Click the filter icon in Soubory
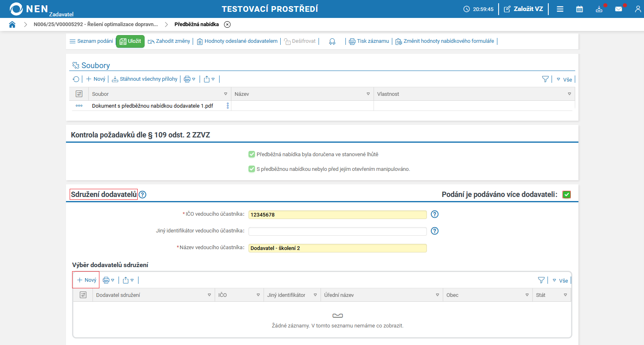644x345 pixels. 545,79
